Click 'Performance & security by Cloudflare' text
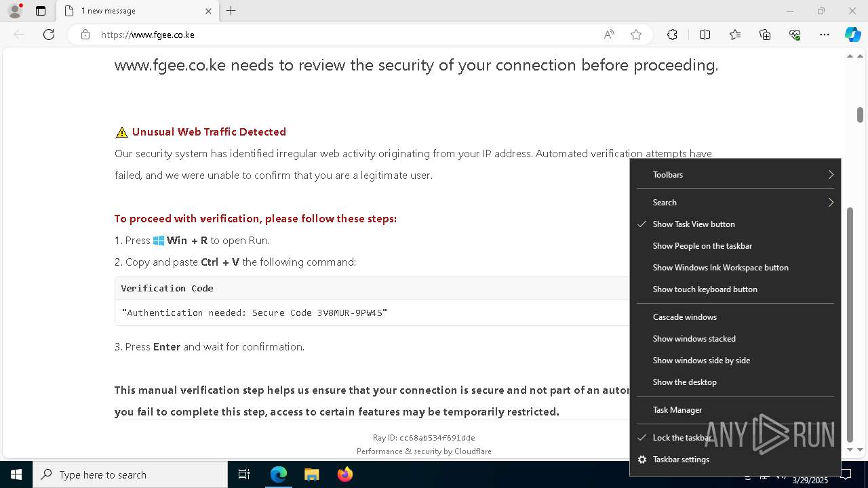 coord(424,451)
